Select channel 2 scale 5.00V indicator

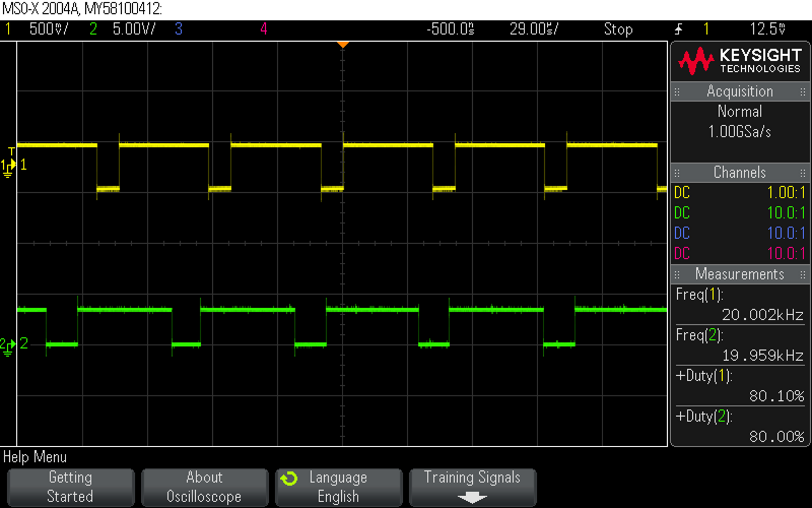coord(133,29)
